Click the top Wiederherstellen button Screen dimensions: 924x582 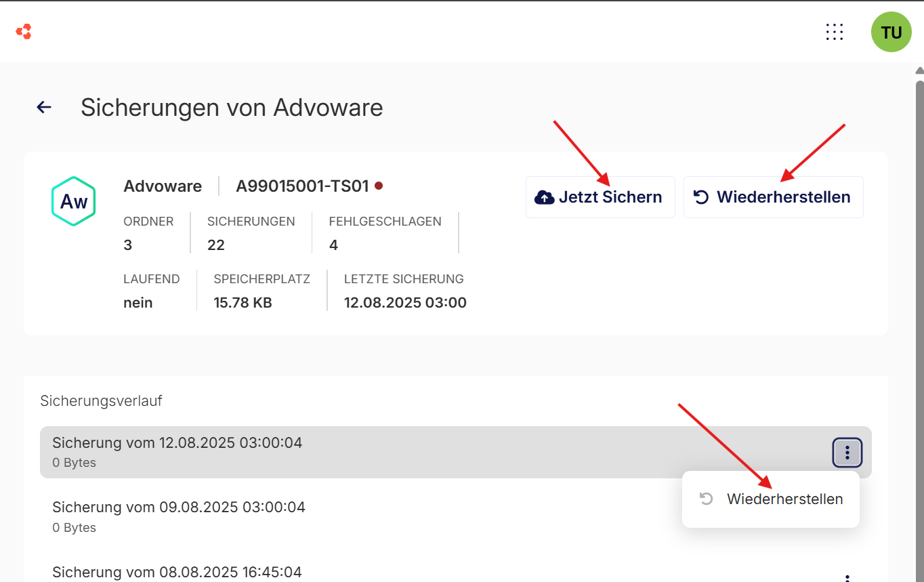coord(773,197)
